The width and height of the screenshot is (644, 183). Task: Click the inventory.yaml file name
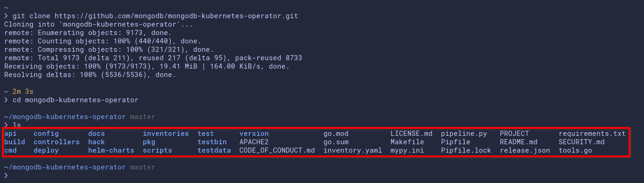coord(353,150)
